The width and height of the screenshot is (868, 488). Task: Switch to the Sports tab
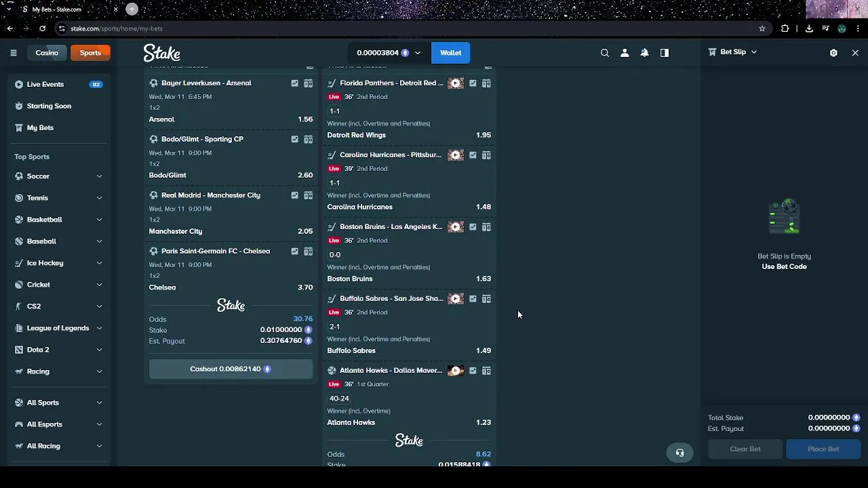[x=90, y=53]
